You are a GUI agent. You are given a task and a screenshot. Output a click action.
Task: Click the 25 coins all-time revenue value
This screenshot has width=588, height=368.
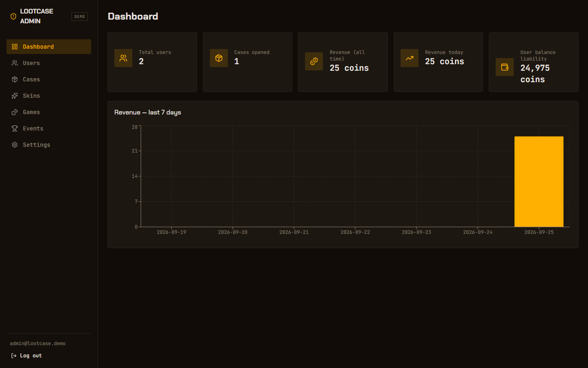point(349,68)
